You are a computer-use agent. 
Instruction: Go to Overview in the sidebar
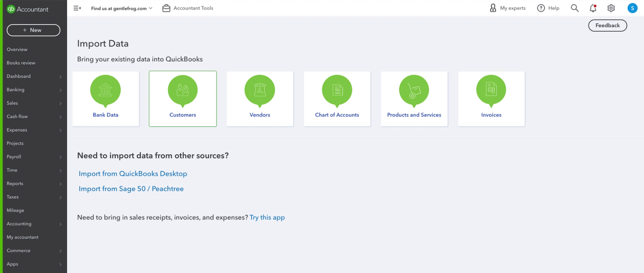(x=17, y=50)
